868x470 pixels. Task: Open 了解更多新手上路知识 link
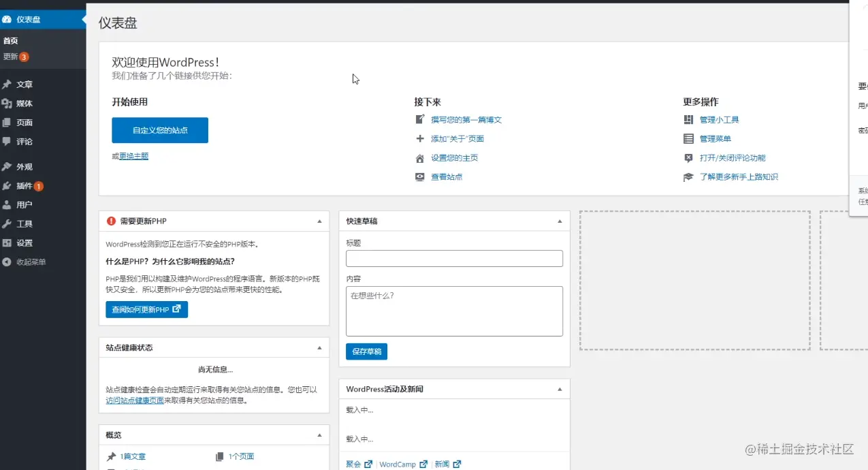pos(739,177)
